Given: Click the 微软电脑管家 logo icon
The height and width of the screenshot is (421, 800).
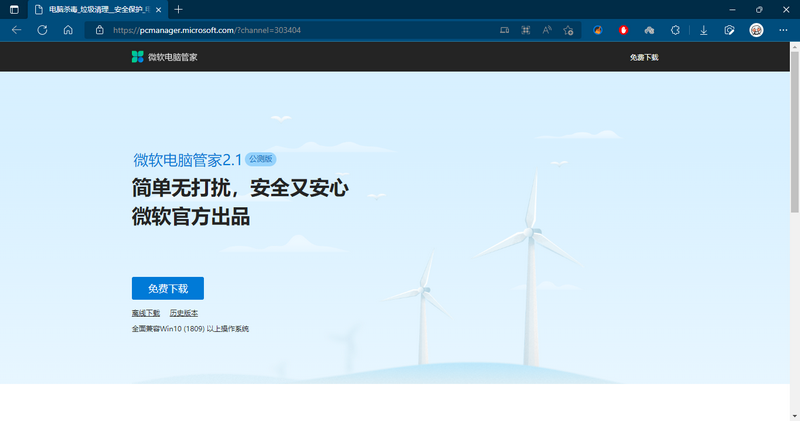Looking at the screenshot, I should [137, 57].
